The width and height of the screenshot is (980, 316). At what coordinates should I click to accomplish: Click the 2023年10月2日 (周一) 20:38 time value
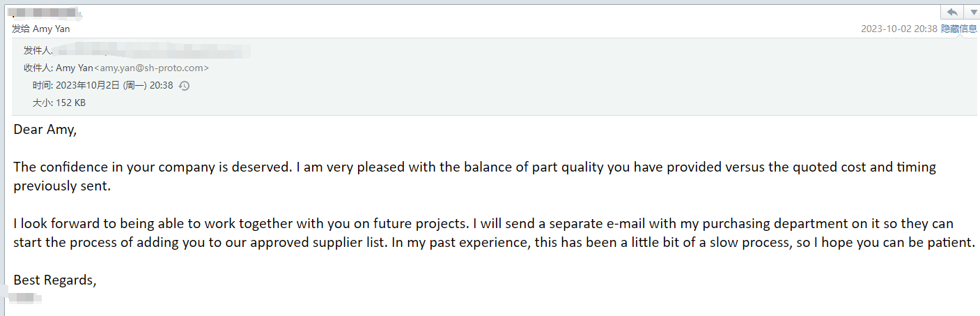114,86
